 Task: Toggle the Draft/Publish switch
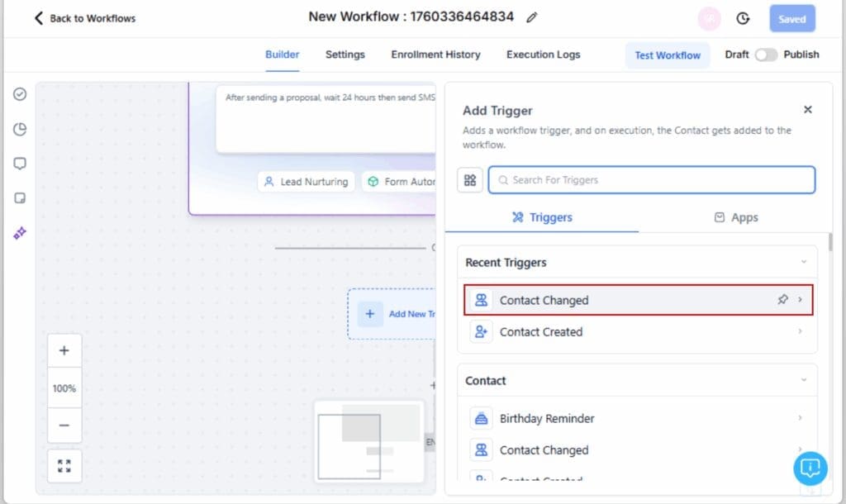pos(766,55)
